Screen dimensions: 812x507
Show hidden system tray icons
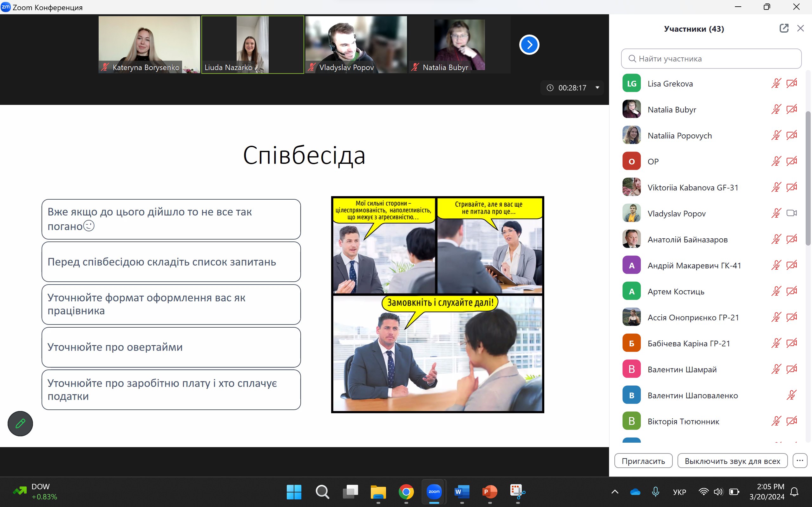coord(615,492)
